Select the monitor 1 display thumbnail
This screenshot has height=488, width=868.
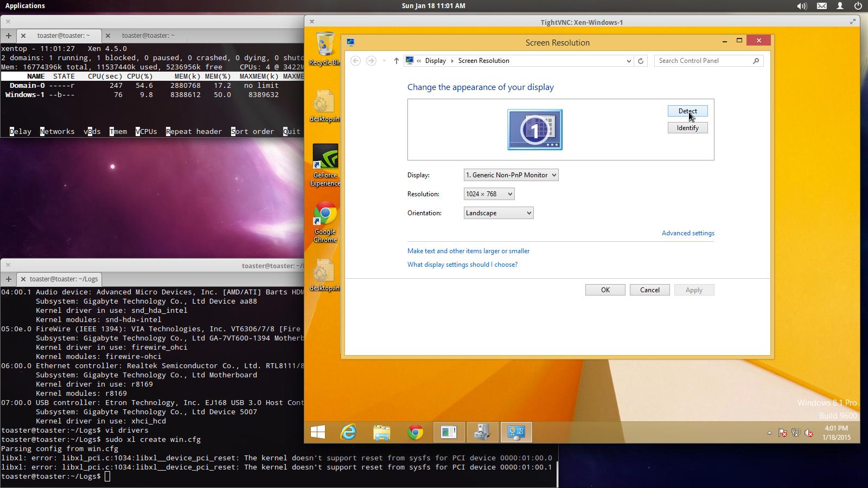(534, 130)
